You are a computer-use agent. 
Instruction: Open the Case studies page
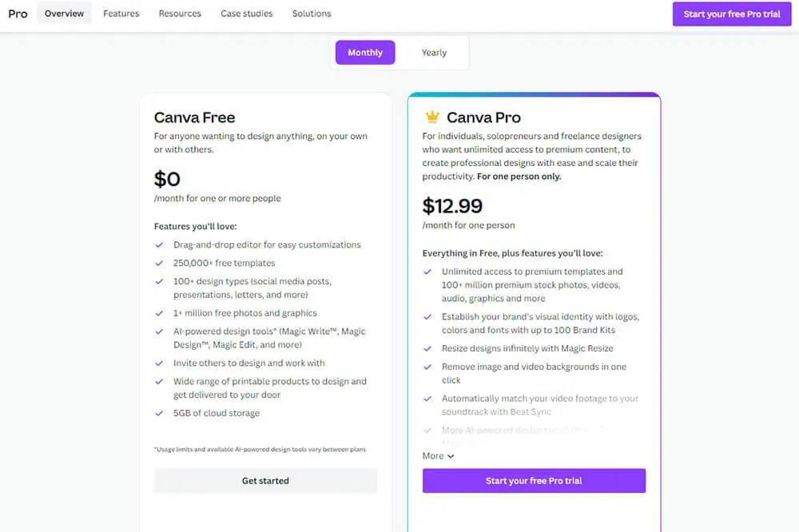coord(246,13)
